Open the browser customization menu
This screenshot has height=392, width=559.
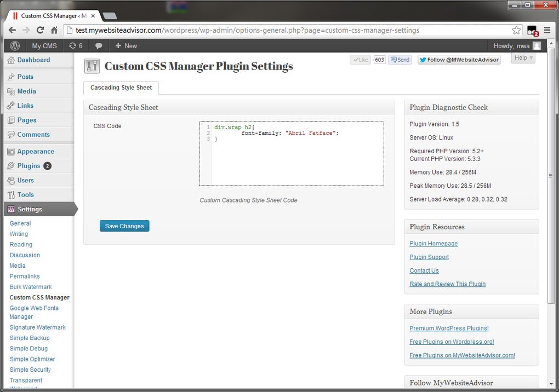coord(547,30)
